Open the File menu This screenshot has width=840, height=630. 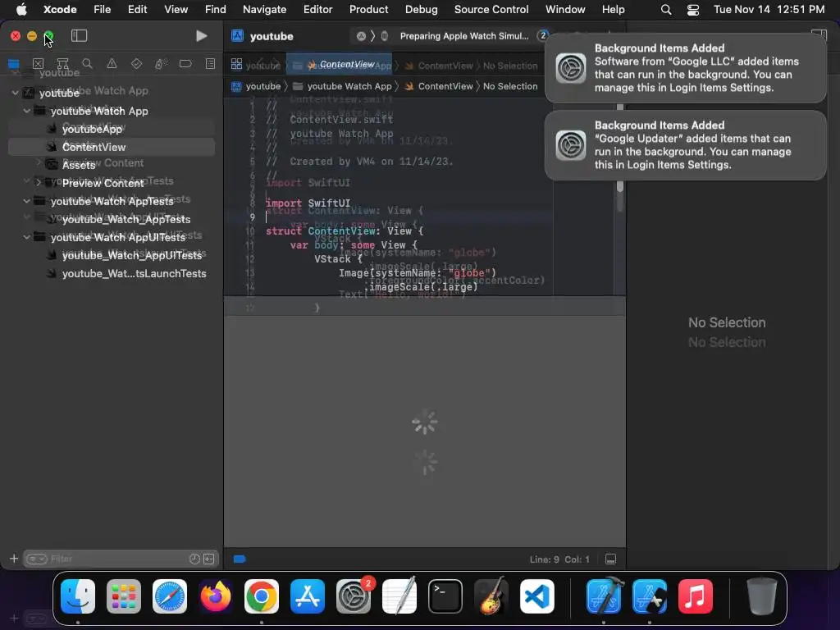pos(102,9)
